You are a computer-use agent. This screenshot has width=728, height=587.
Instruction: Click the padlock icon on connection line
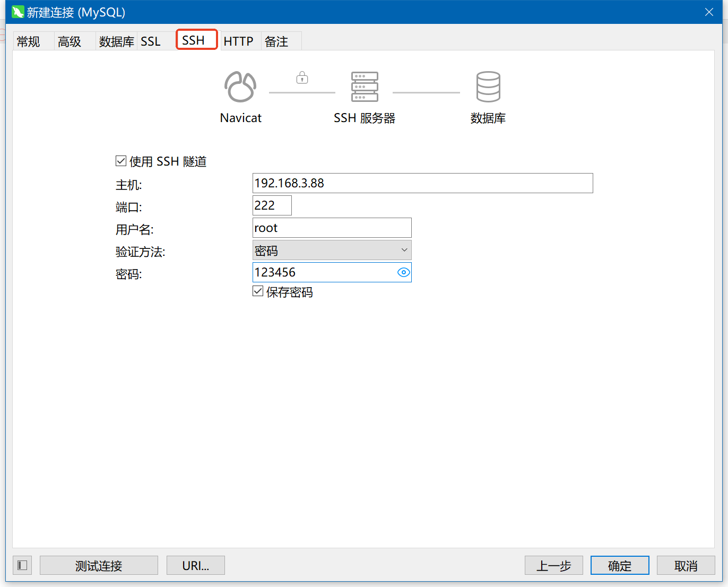(x=302, y=78)
